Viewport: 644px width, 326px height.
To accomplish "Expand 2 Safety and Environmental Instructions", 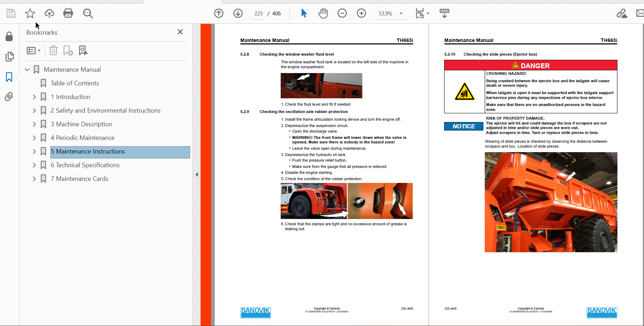I will click(x=34, y=111).
